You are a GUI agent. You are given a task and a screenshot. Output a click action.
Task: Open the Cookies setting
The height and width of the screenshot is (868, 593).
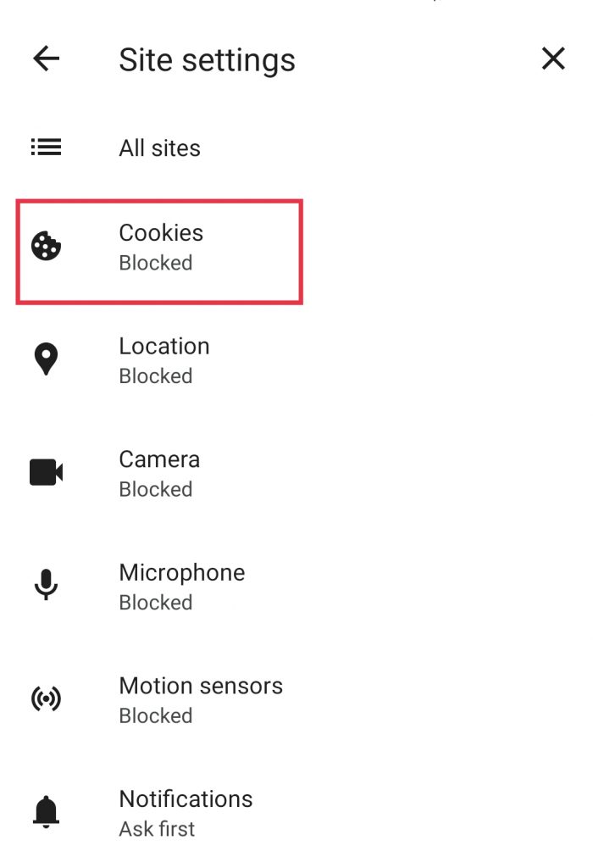(x=161, y=233)
